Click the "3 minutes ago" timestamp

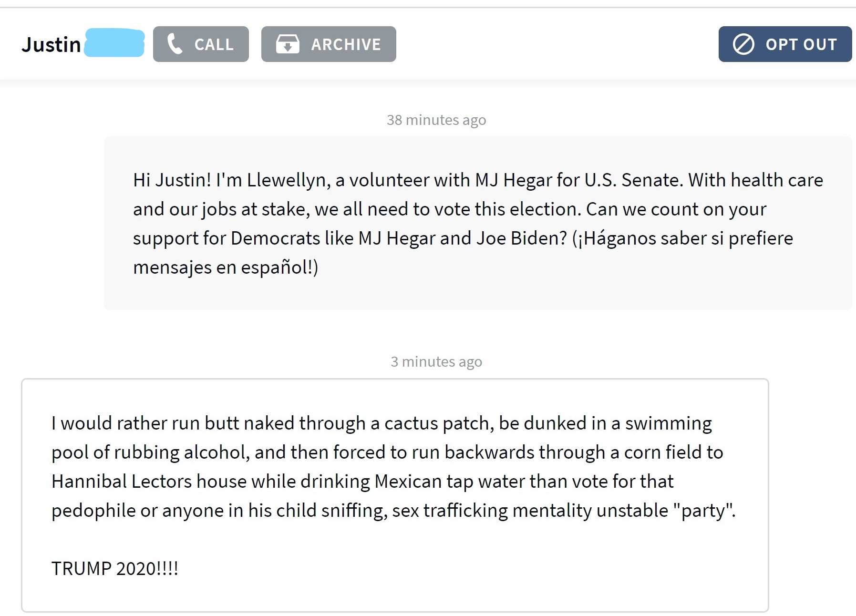pyautogui.click(x=436, y=362)
